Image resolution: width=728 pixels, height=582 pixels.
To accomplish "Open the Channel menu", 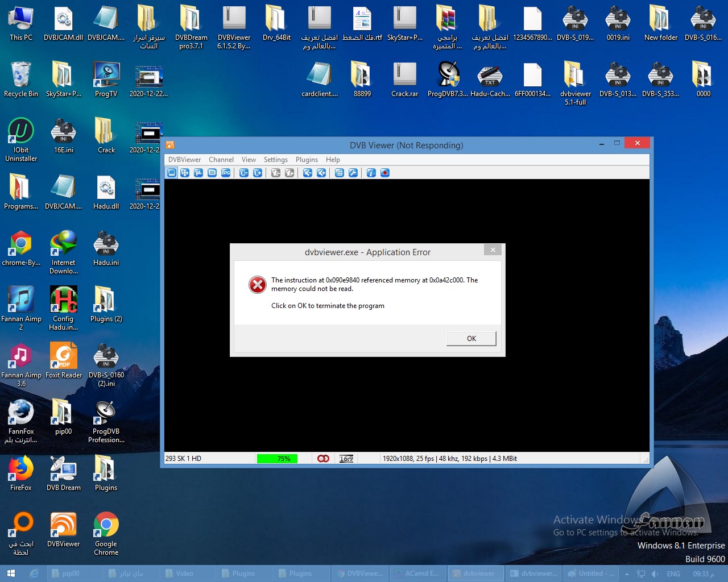I will pyautogui.click(x=221, y=160).
